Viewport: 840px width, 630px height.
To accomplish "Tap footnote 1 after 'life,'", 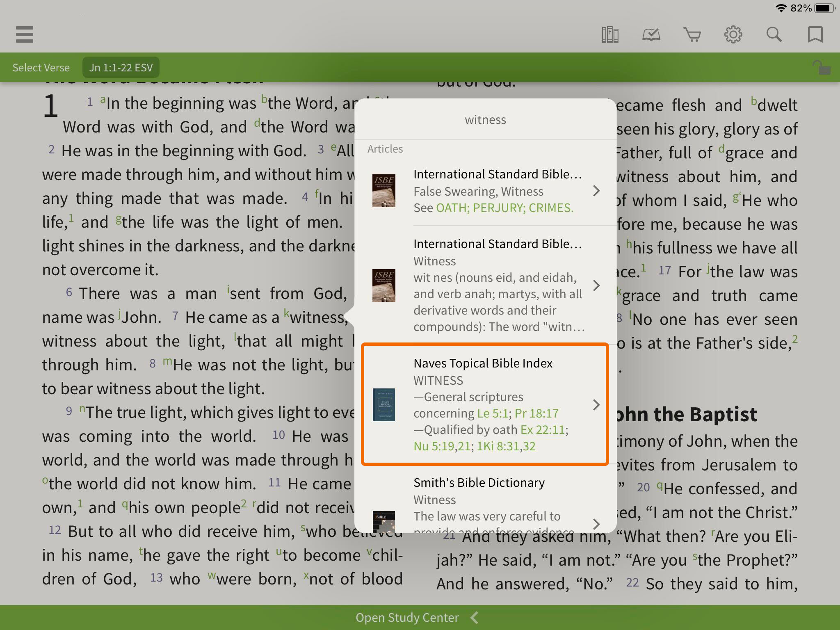I will tap(71, 217).
